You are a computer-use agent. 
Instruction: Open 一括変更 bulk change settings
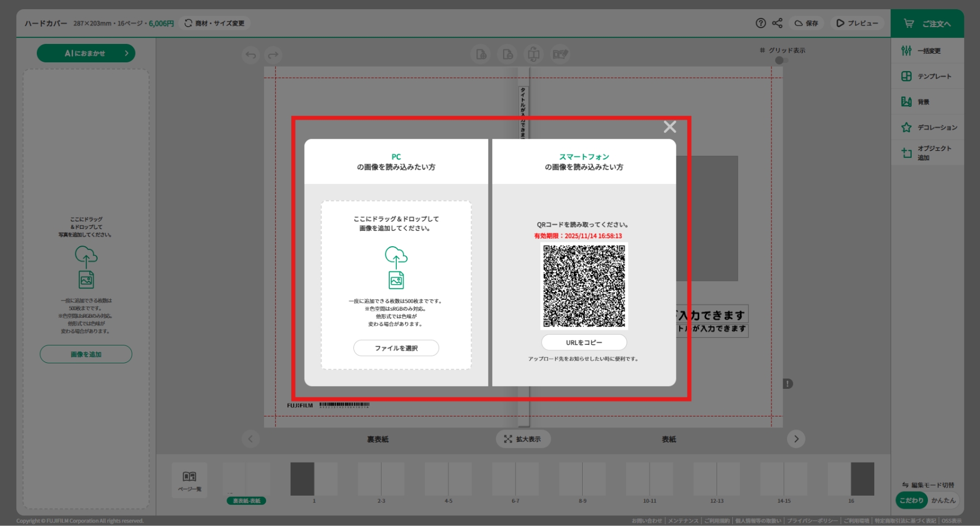(x=927, y=51)
